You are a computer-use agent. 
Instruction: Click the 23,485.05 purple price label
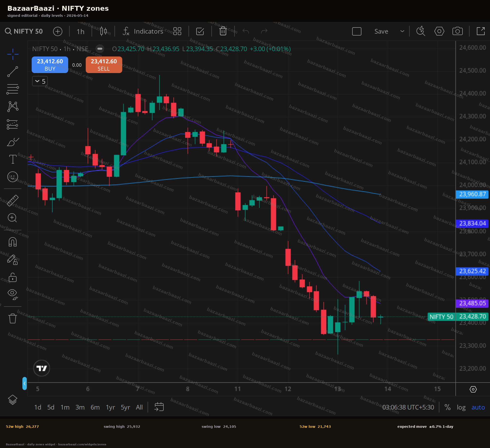click(472, 303)
